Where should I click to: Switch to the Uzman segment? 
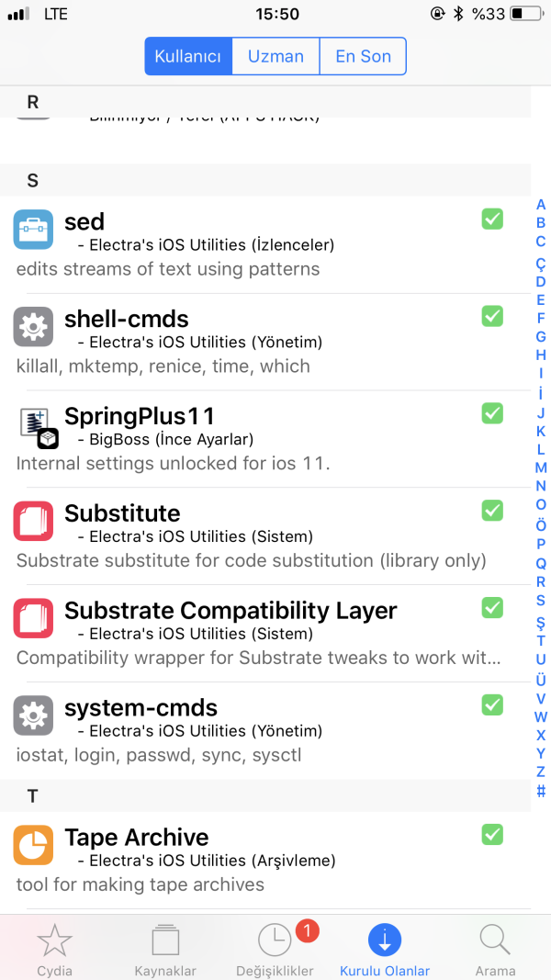point(275,56)
